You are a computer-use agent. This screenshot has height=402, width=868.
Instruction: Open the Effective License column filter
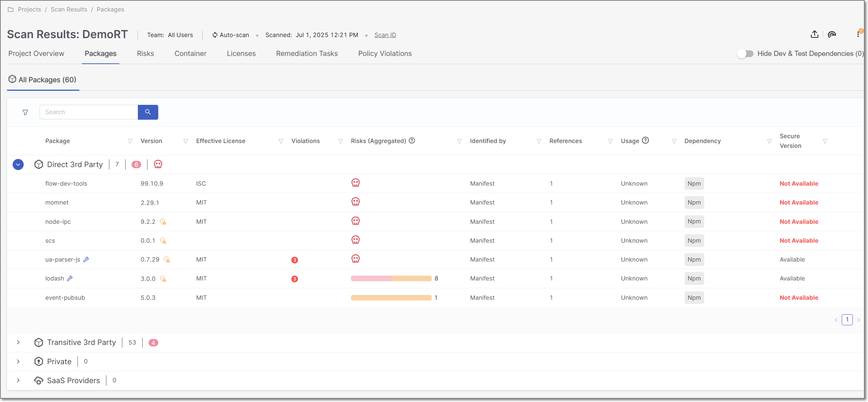281,141
